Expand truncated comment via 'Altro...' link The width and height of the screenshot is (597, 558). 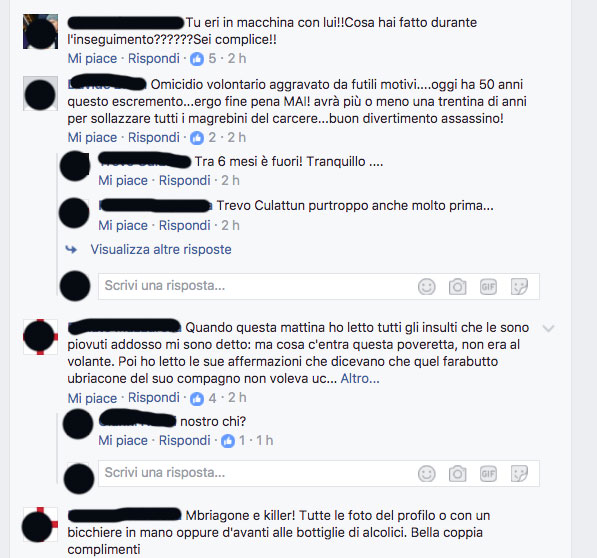click(x=360, y=378)
